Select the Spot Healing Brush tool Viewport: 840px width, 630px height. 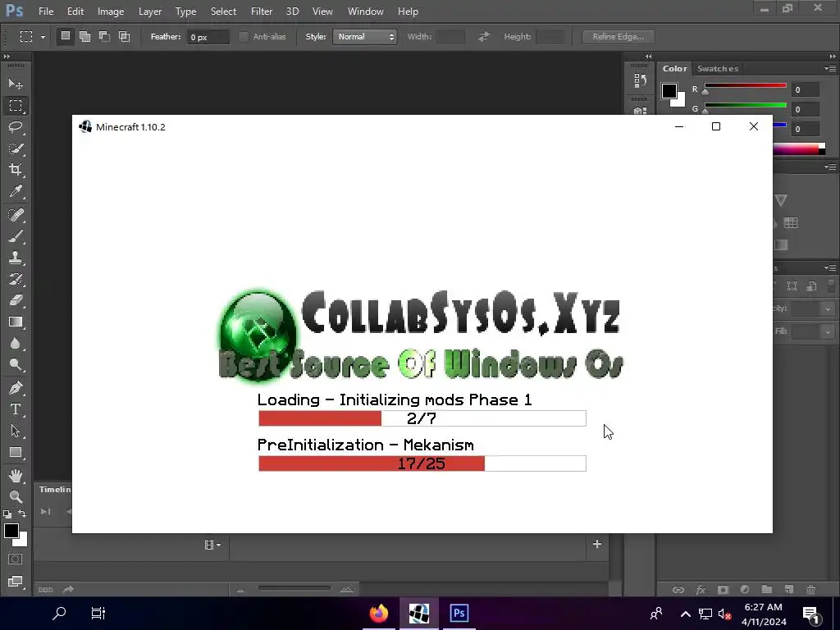click(x=16, y=215)
